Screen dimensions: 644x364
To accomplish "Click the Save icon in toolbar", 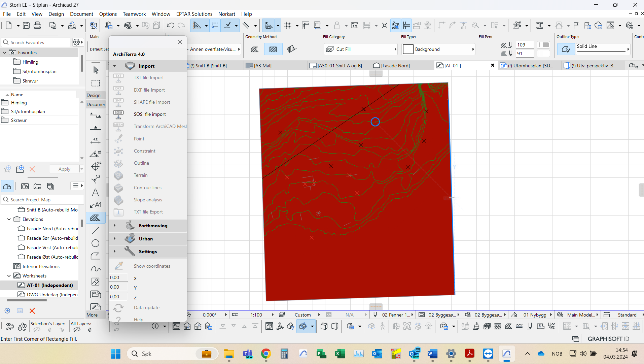I will click(x=26, y=25).
